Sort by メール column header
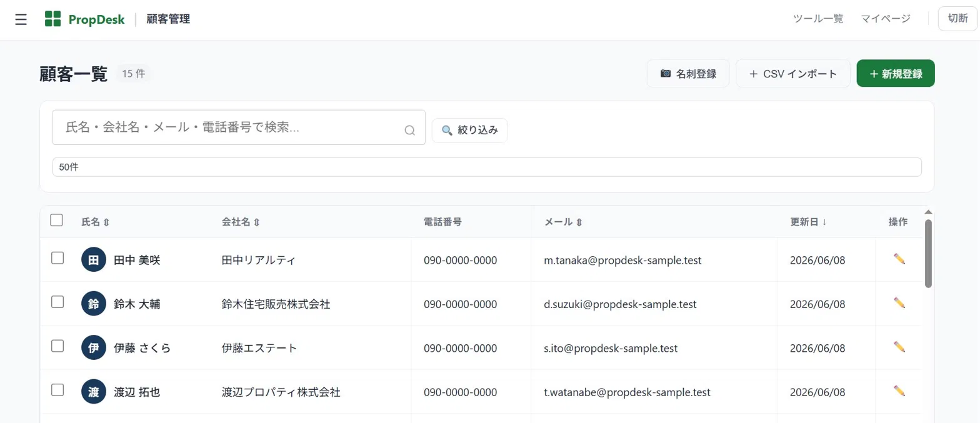Screen dimensions: 980x423 [563, 222]
